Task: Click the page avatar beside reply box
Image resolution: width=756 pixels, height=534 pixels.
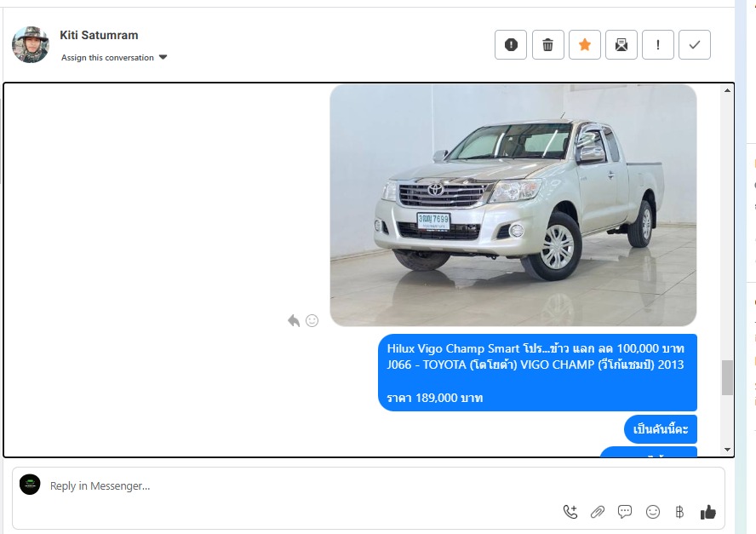Action: point(30,485)
